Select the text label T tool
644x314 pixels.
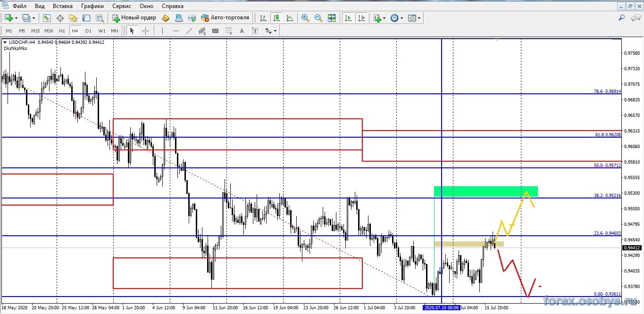pos(255,31)
